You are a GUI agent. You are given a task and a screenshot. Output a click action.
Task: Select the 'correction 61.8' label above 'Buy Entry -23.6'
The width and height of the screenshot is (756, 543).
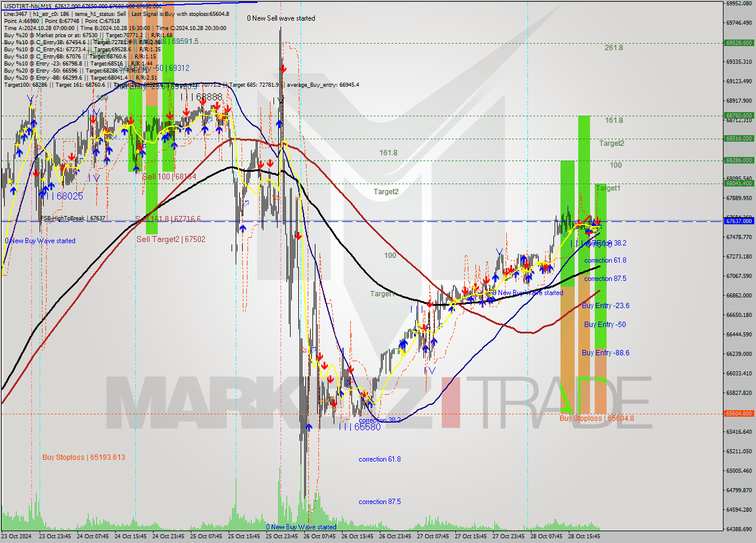[605, 260]
